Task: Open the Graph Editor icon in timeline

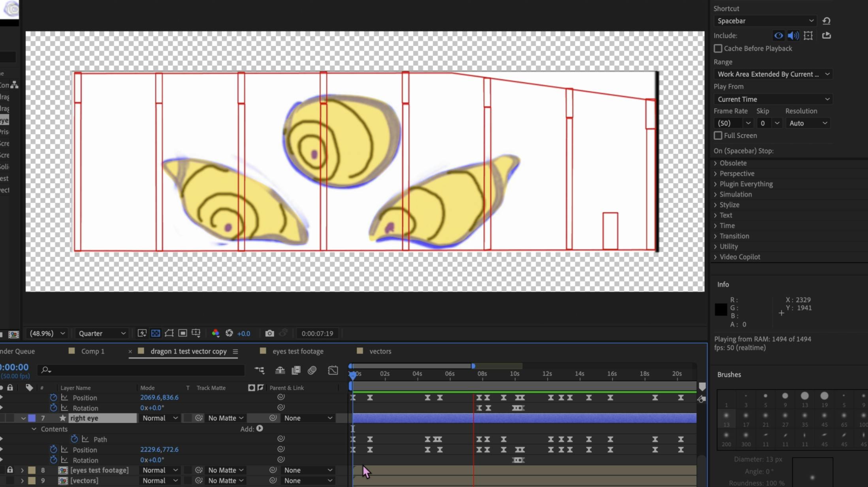Action: pos(333,370)
